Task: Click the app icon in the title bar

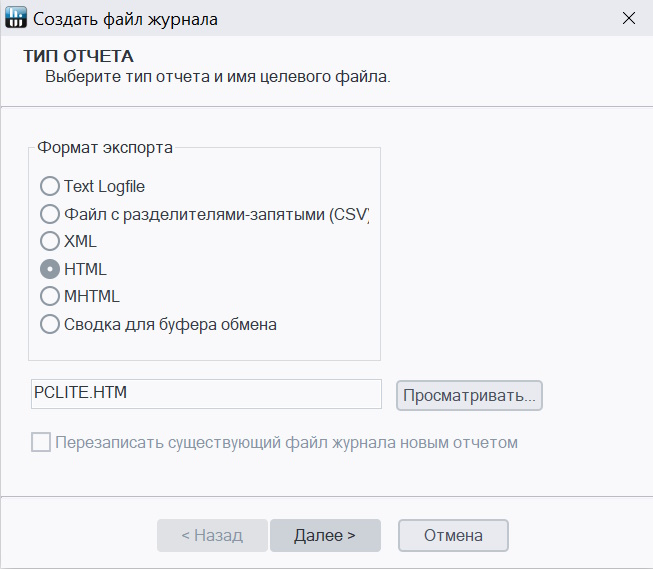Action: coord(17,18)
